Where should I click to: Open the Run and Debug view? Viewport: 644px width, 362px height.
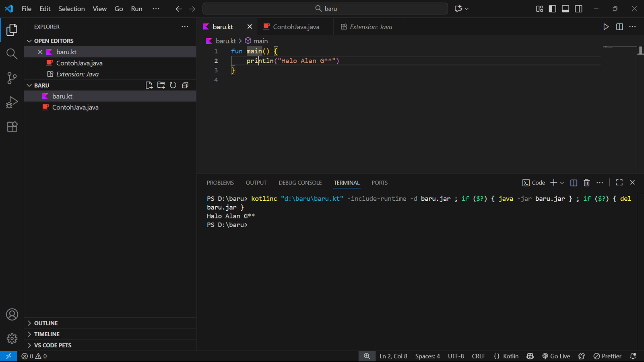(12, 102)
